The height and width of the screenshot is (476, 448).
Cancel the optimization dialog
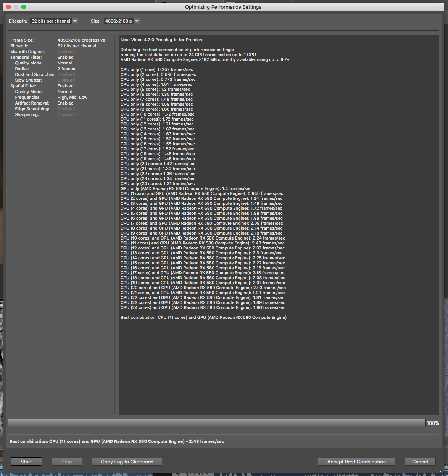click(x=420, y=462)
